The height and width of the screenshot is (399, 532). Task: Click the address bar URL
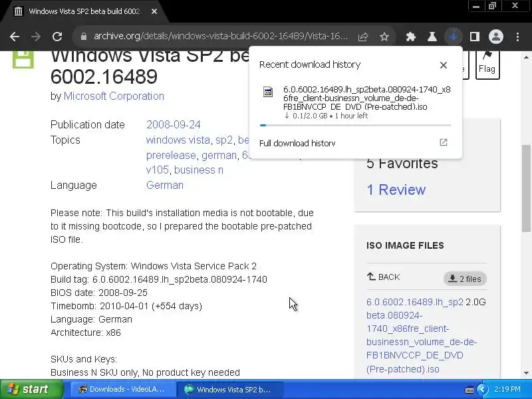(221, 37)
